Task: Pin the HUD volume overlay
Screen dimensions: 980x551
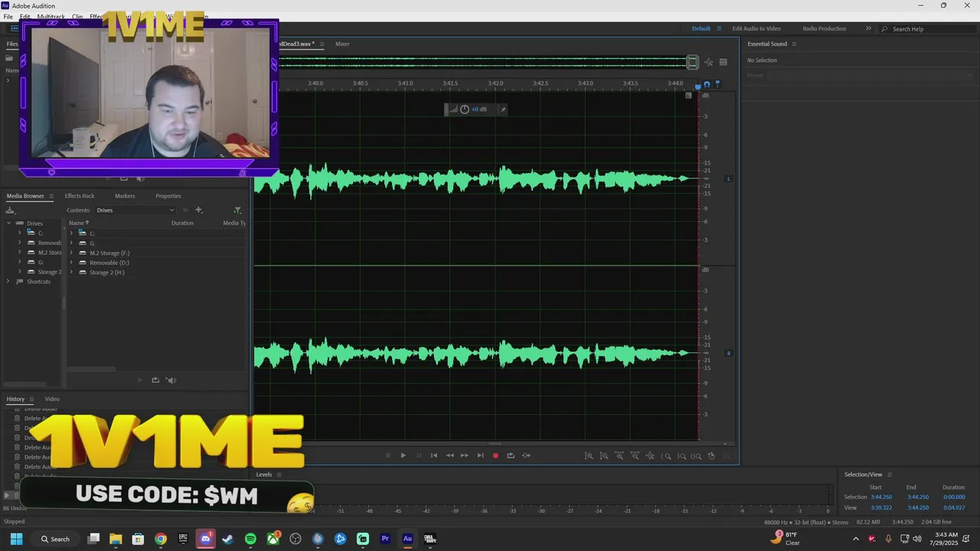Action: (x=502, y=109)
